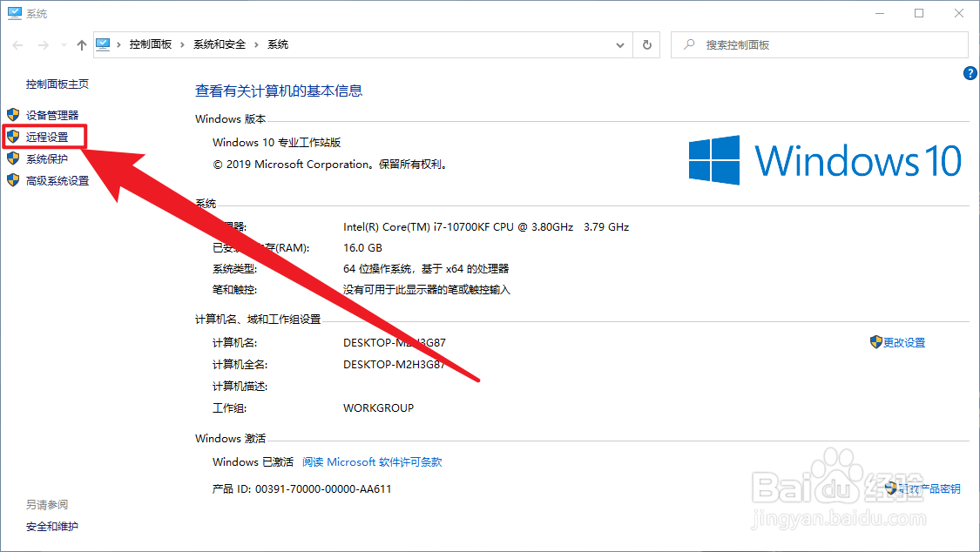980x552 pixels.
Task: Select the 16.0 GB RAM value
Action: [x=362, y=248]
